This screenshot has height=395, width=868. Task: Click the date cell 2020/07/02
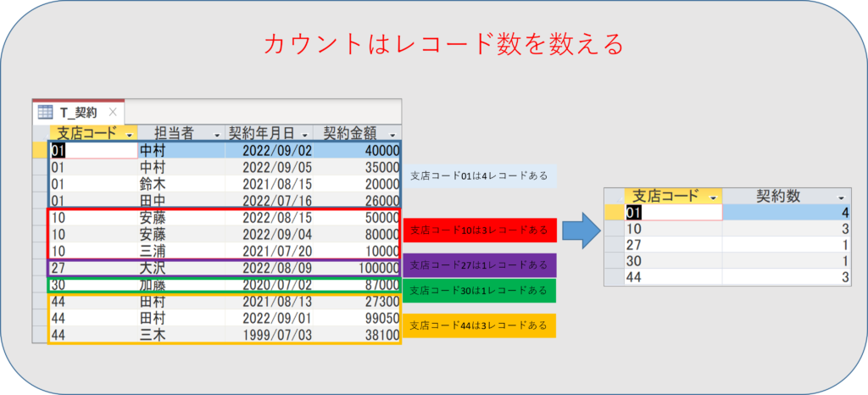coord(269,285)
